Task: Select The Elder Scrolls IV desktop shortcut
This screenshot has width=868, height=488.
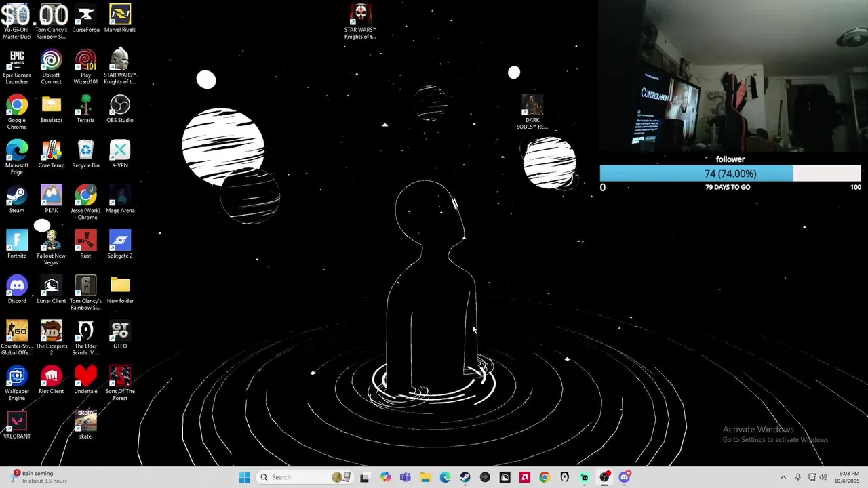Action: click(x=85, y=338)
